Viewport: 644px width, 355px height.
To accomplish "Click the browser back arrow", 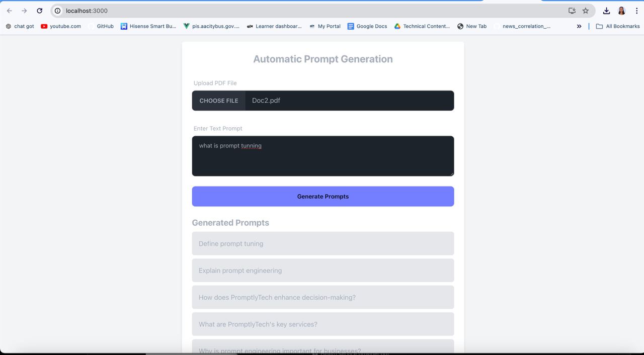I will 9,11.
